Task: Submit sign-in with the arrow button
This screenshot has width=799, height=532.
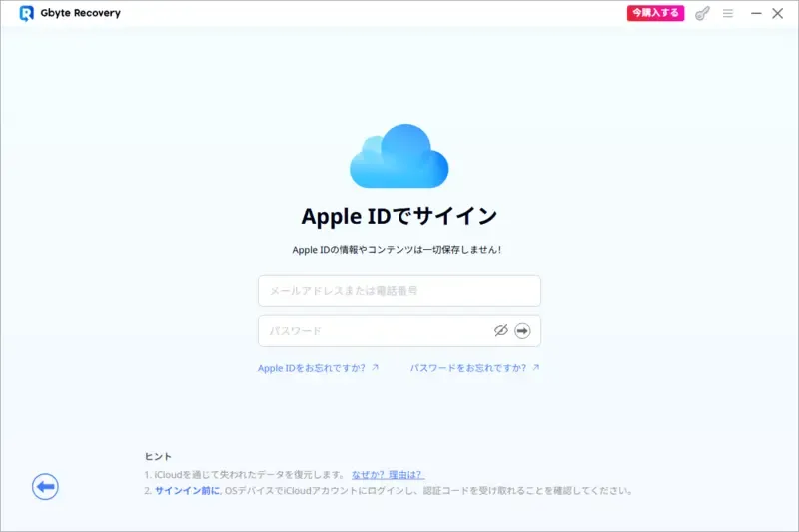Action: pyautogui.click(x=522, y=331)
